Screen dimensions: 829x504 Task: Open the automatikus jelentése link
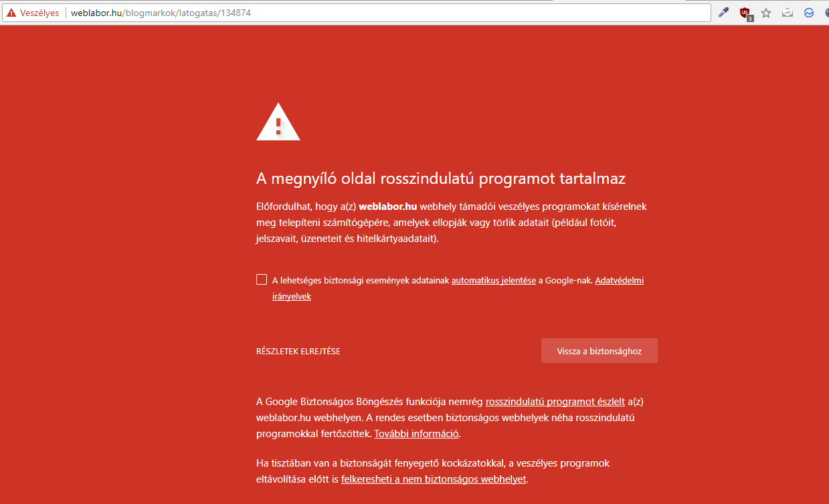pos(494,281)
